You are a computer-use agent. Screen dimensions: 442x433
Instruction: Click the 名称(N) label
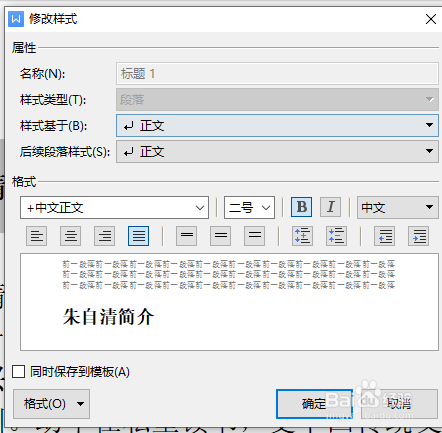[x=42, y=74]
